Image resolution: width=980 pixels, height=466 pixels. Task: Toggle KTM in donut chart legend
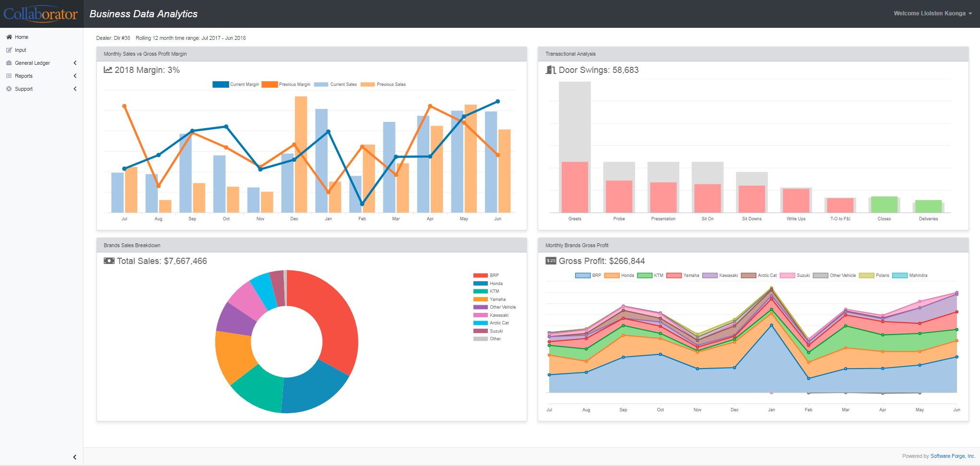point(486,291)
